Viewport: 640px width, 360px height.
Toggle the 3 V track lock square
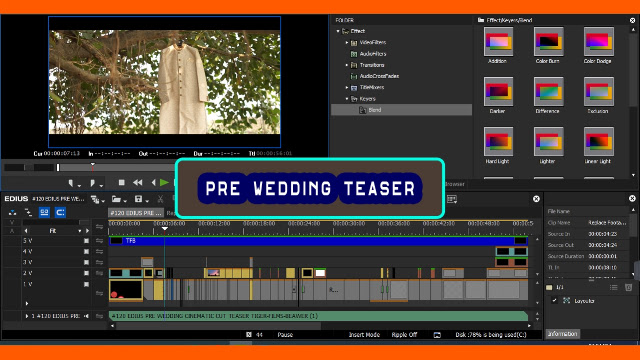pyautogui.click(x=86, y=262)
